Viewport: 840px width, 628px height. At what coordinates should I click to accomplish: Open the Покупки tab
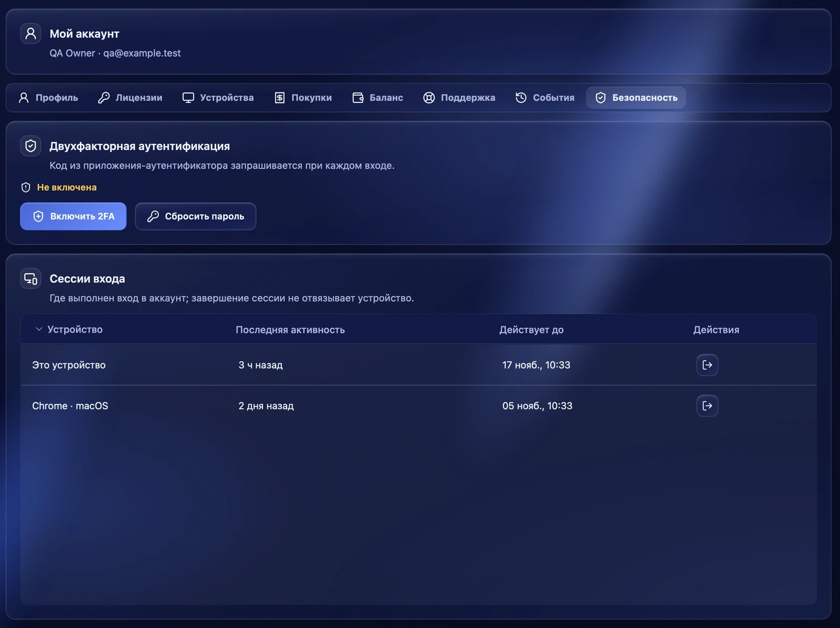click(303, 98)
